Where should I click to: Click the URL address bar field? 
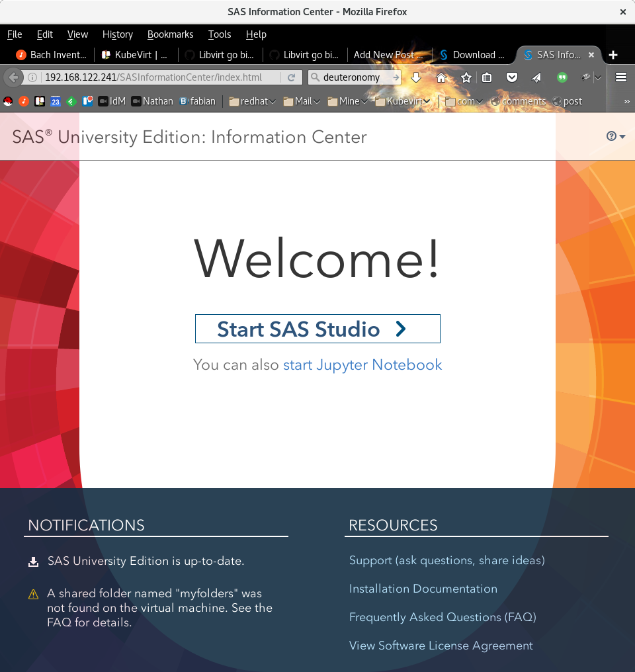pyautogui.click(x=161, y=77)
